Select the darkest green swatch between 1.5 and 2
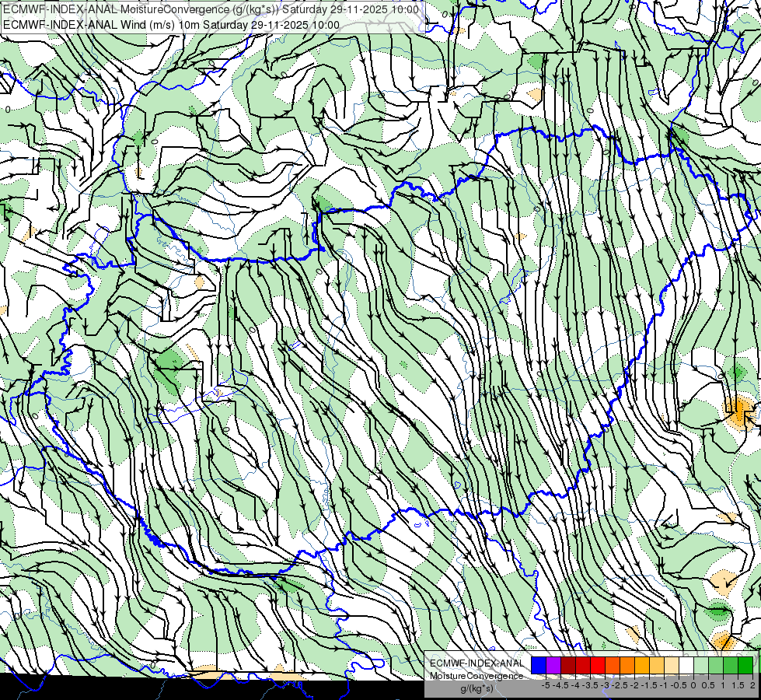This screenshot has height=700, width=761. (745, 666)
